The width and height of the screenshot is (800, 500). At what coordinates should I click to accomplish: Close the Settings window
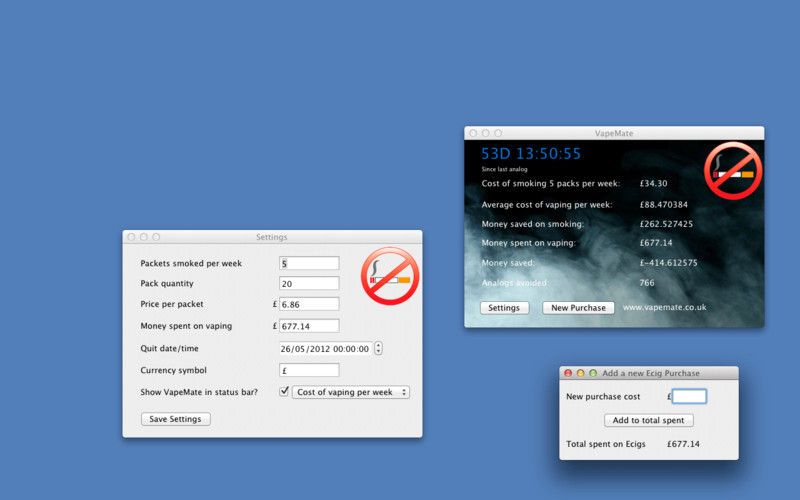[x=131, y=237]
